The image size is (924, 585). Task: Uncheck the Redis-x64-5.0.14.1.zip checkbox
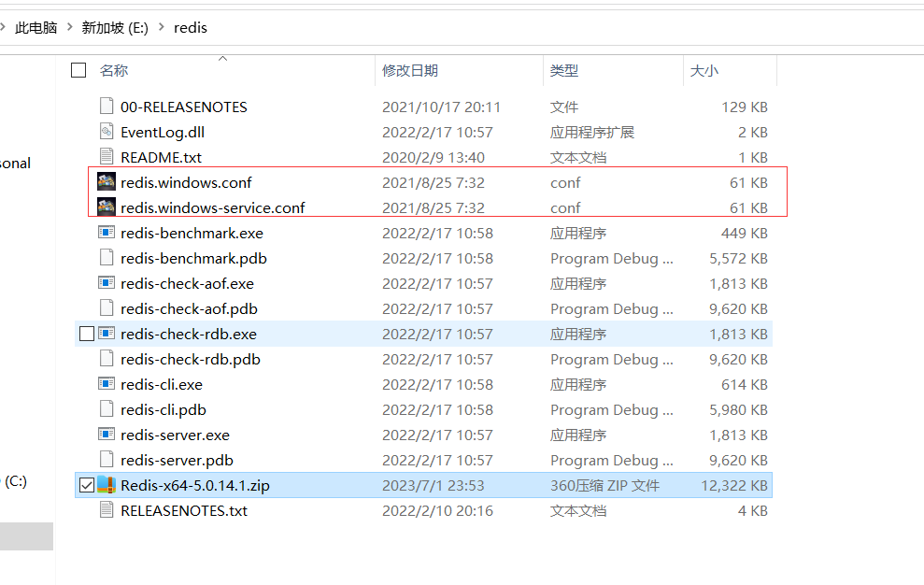pos(87,485)
